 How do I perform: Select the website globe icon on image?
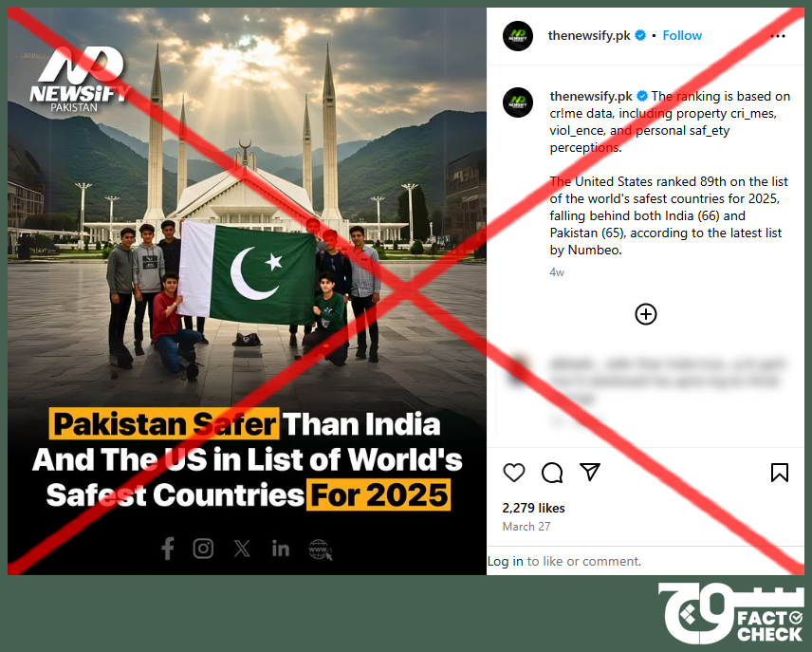click(320, 550)
